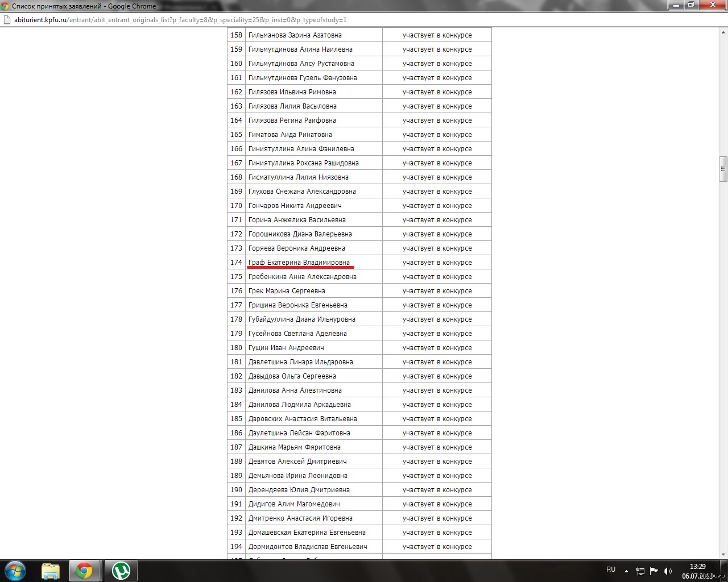Click row number 174 cell

tap(236, 263)
